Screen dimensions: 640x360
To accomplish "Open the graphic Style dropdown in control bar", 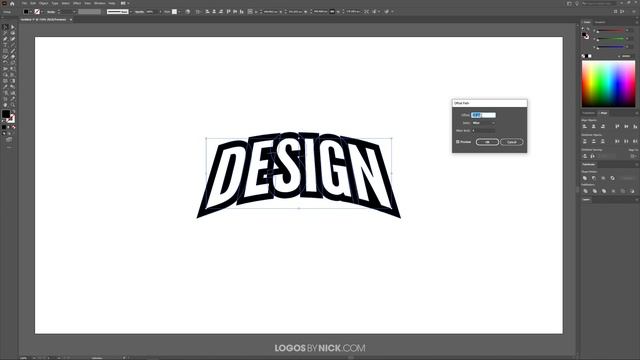I will (180, 12).
